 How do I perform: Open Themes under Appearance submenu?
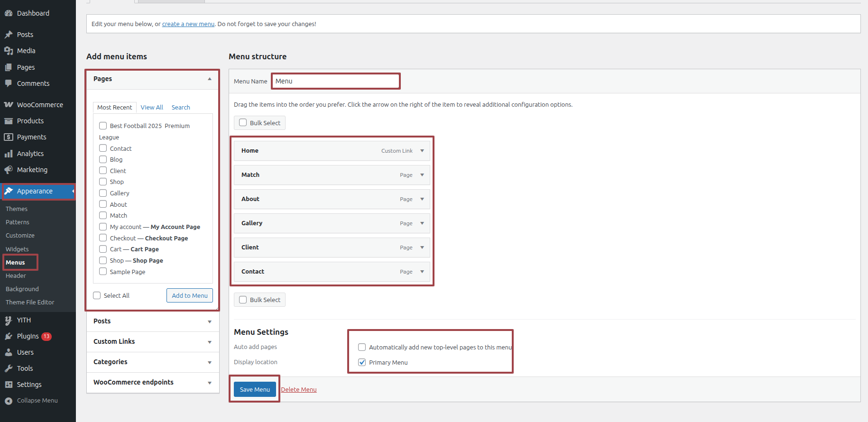pos(17,209)
